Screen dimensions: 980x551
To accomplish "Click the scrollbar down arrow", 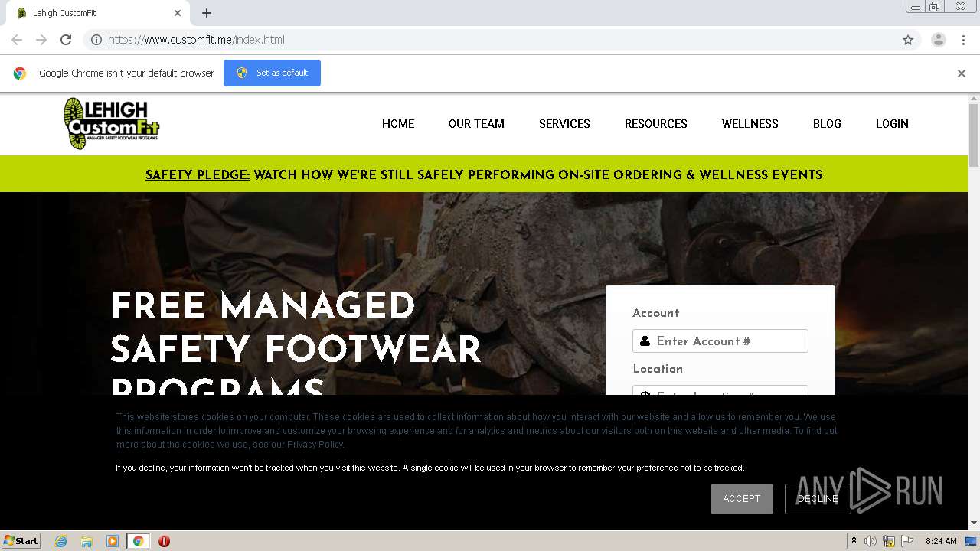I will click(x=974, y=523).
